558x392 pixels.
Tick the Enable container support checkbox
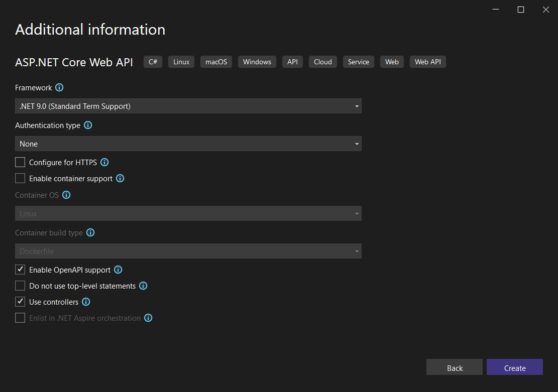point(20,178)
